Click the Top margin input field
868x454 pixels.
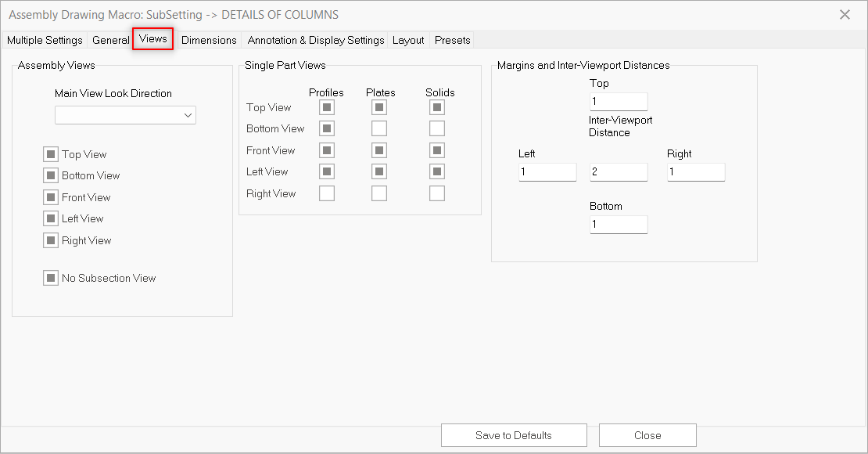tap(619, 102)
